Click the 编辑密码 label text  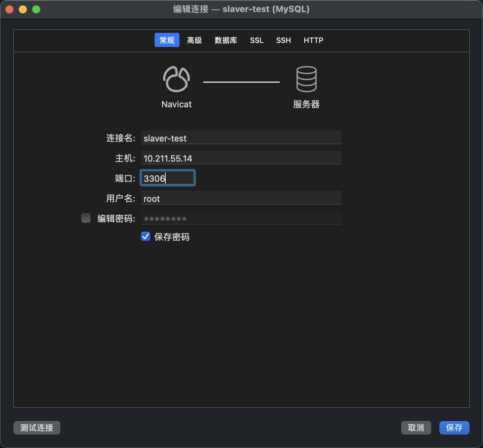pos(116,219)
